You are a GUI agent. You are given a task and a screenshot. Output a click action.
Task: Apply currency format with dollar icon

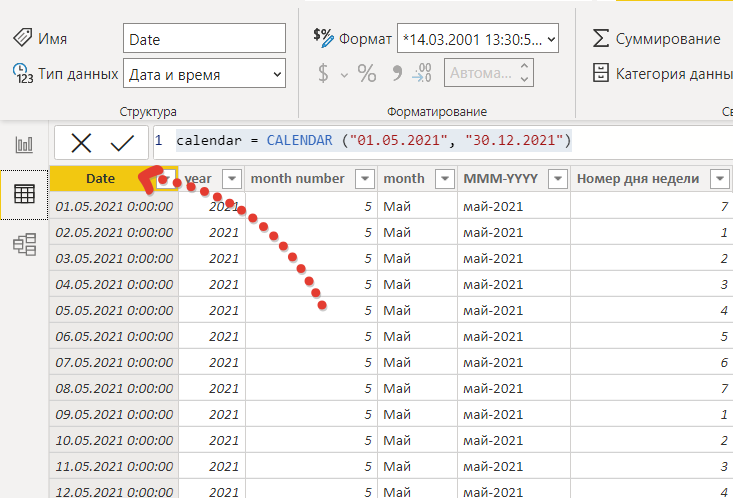(x=323, y=73)
